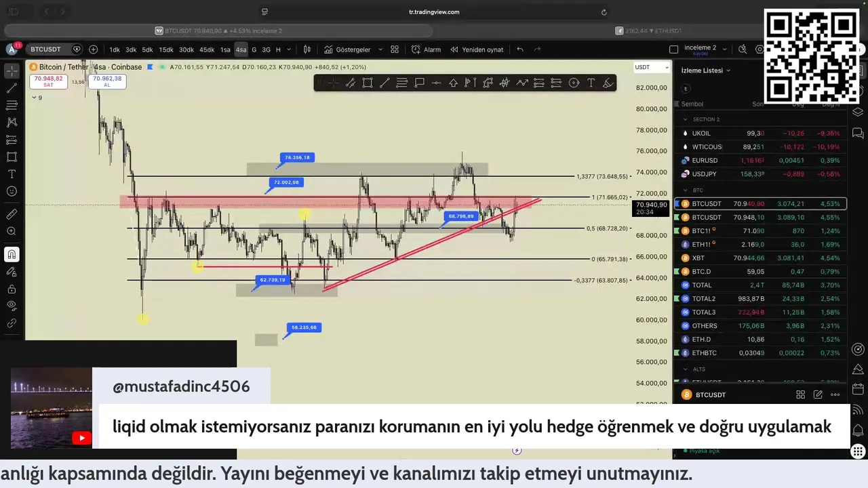
Task: Open the YouTube icon in stream overlay
Action: coord(81,438)
